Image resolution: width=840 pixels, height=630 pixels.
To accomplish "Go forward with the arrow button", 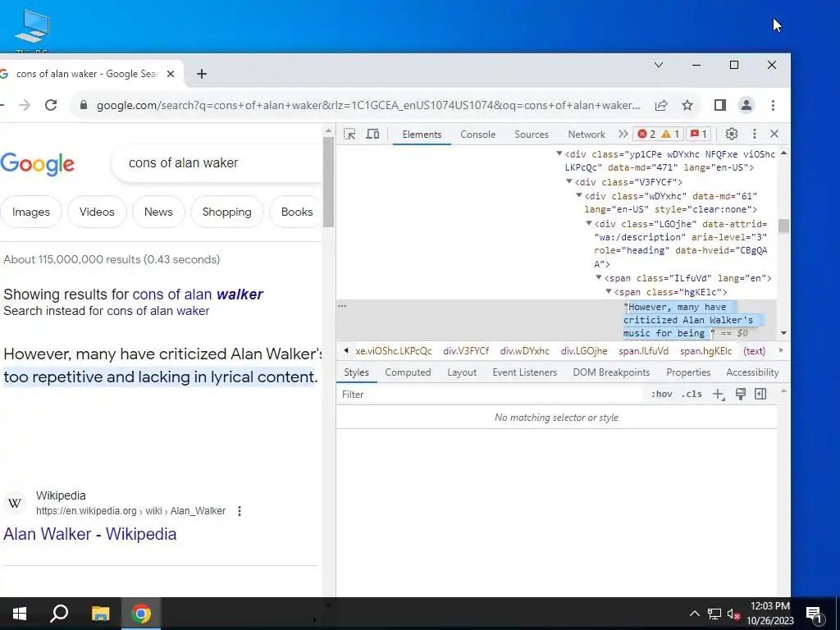I will click(25, 105).
